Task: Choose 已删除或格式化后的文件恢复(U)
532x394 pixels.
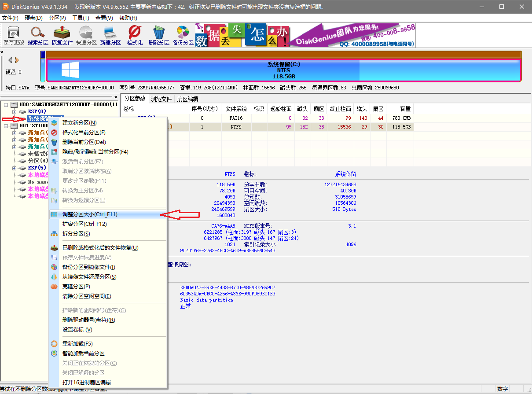Action: [108, 247]
